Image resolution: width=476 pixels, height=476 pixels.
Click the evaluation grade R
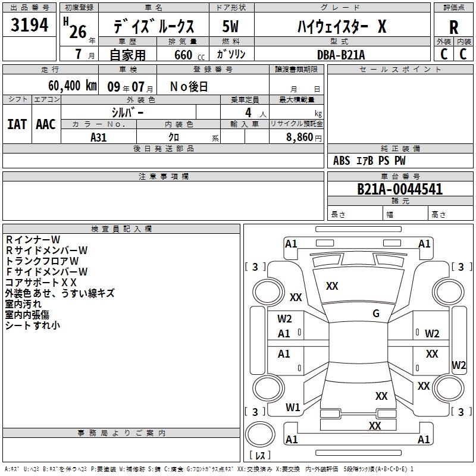point(453,27)
